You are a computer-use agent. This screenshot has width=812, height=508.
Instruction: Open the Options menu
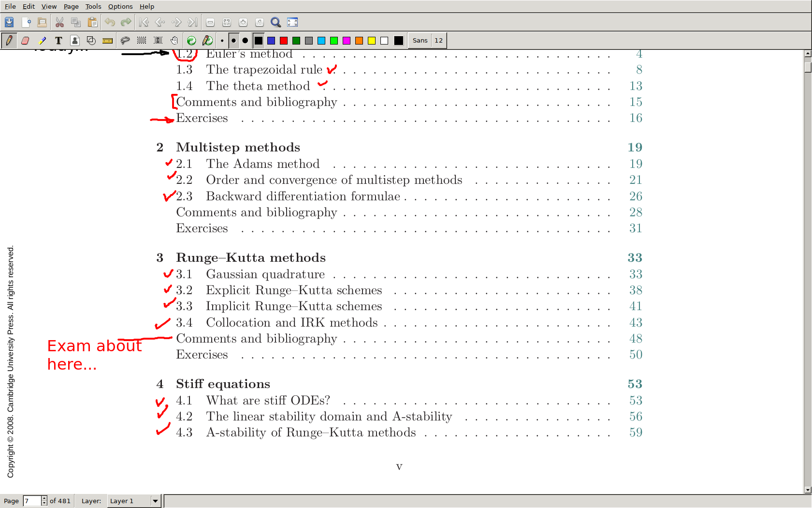coord(120,6)
